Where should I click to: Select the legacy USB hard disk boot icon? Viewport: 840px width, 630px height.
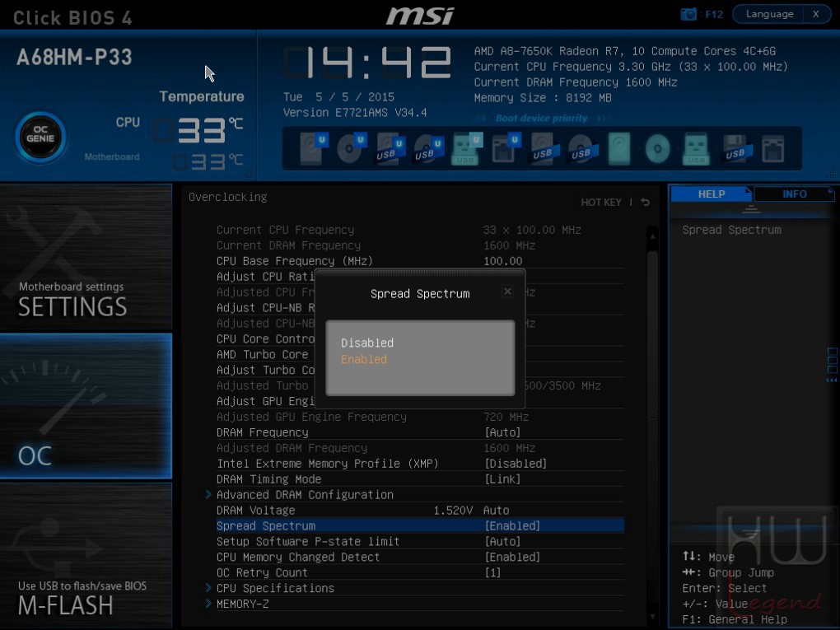(545, 148)
